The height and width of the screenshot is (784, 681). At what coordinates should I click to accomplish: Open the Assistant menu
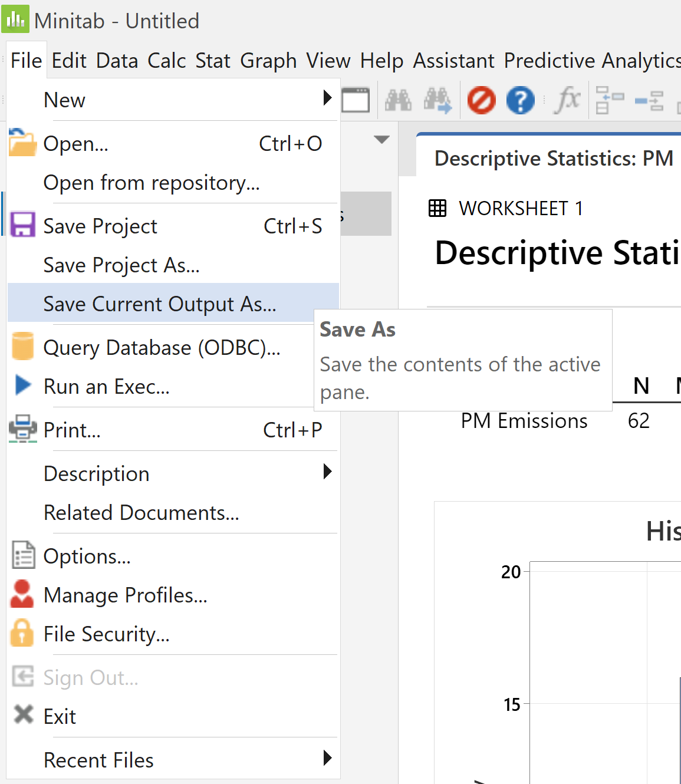click(454, 60)
